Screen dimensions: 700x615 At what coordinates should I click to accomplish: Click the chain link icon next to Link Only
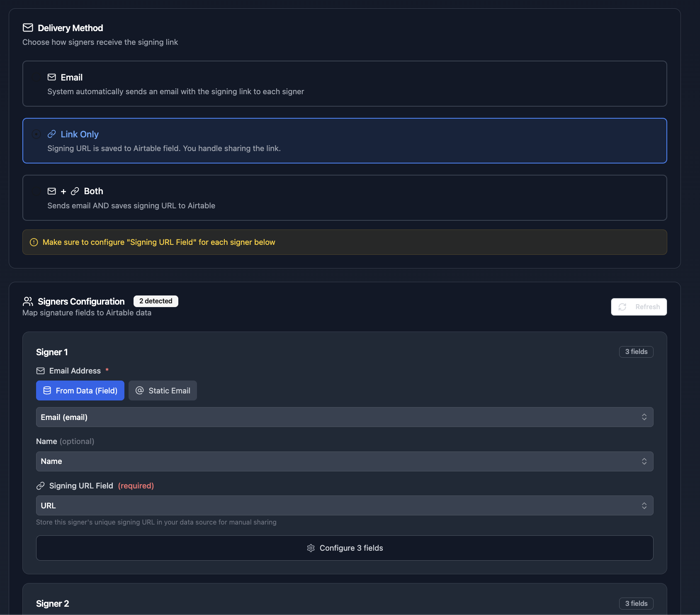click(x=52, y=134)
